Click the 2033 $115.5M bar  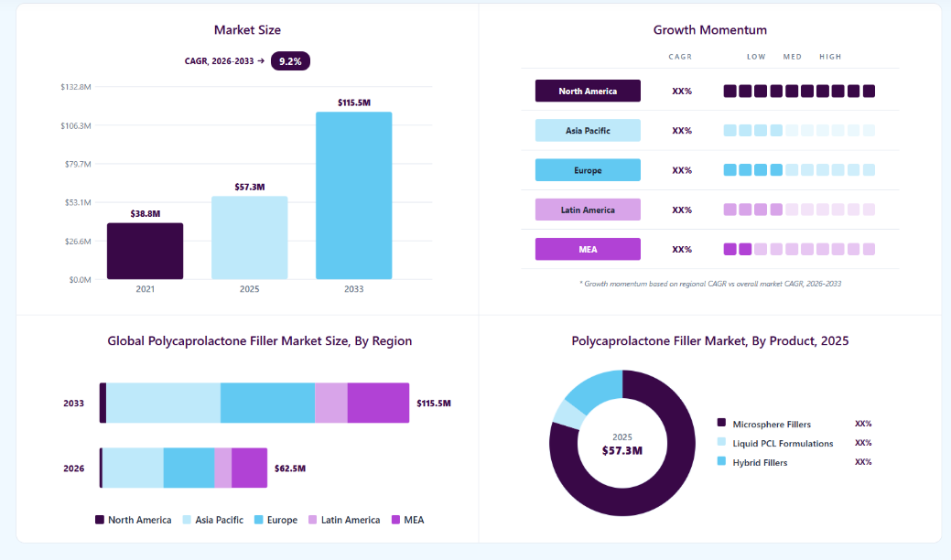(353, 196)
